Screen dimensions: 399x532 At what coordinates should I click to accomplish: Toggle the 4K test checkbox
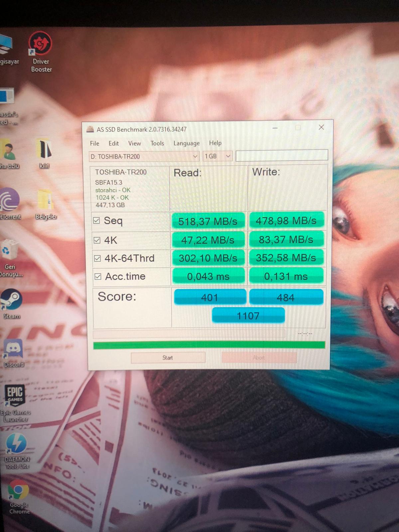tap(97, 240)
